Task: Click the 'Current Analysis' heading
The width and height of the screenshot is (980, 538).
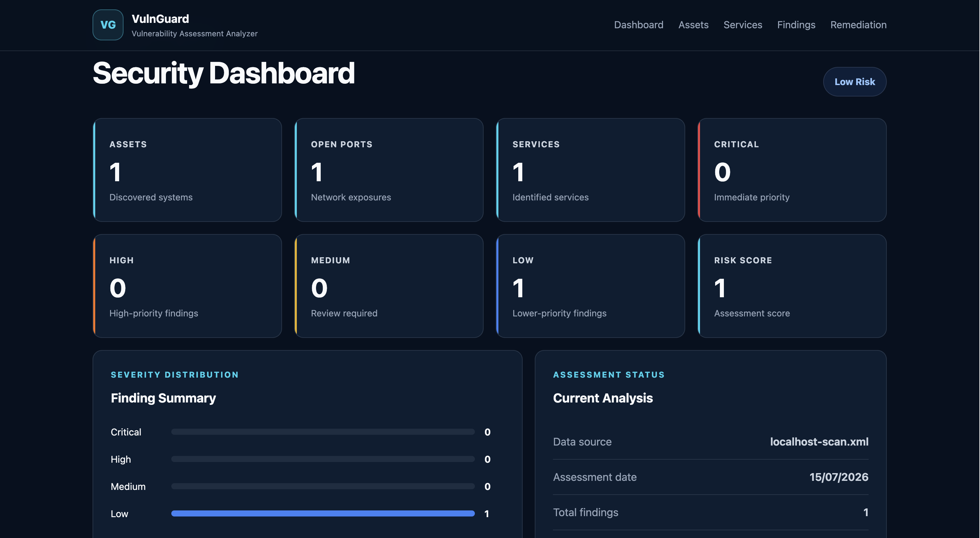Action: (603, 398)
